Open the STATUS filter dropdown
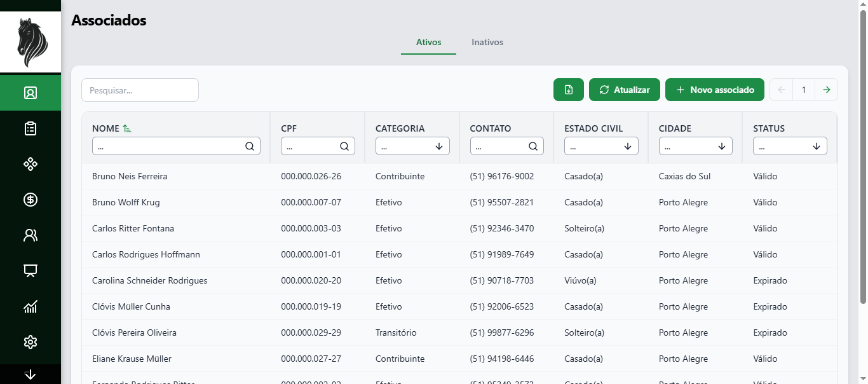This screenshot has height=384, width=868. coord(790,146)
